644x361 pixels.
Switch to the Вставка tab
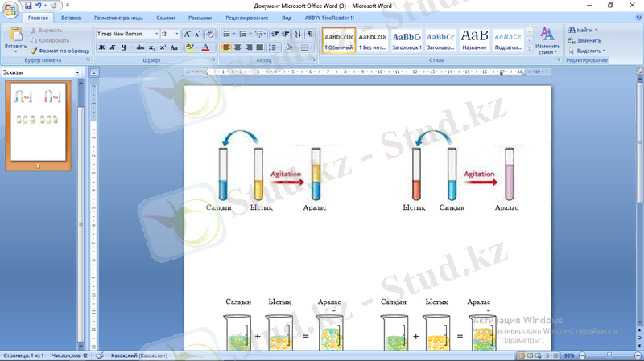pyautogui.click(x=71, y=17)
